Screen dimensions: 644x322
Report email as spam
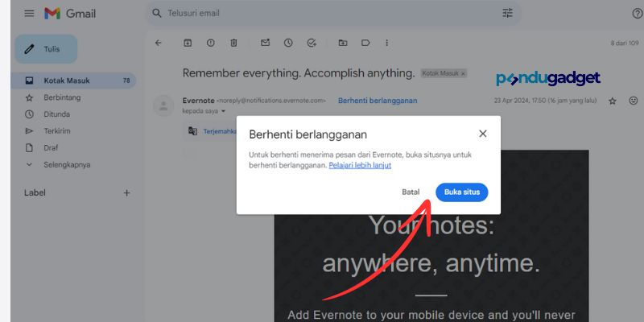pos(211,43)
